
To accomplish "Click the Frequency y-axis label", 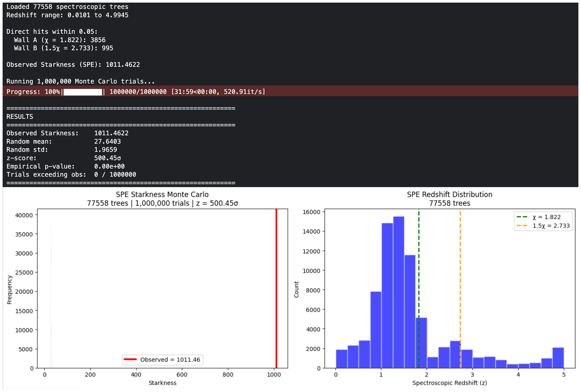I will pos(9,289).
